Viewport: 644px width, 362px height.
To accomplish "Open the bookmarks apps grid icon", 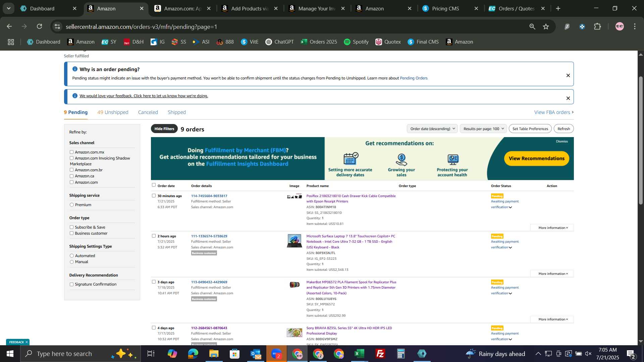I will pyautogui.click(x=11, y=42).
